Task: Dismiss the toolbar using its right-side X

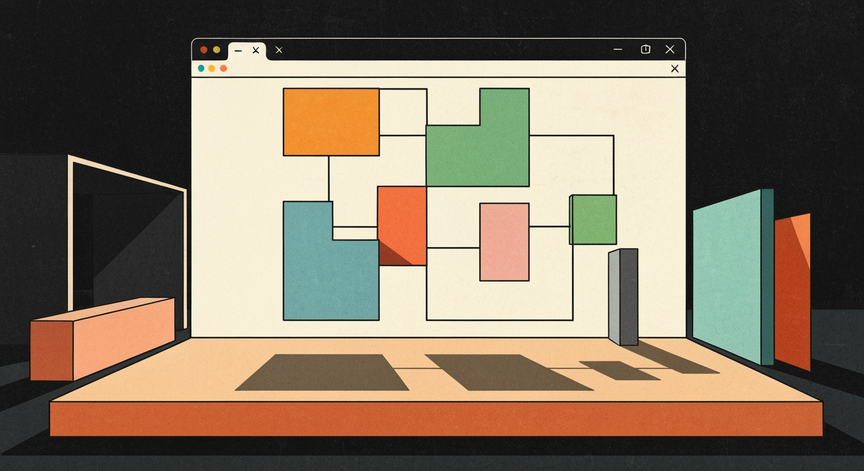Action: [674, 68]
